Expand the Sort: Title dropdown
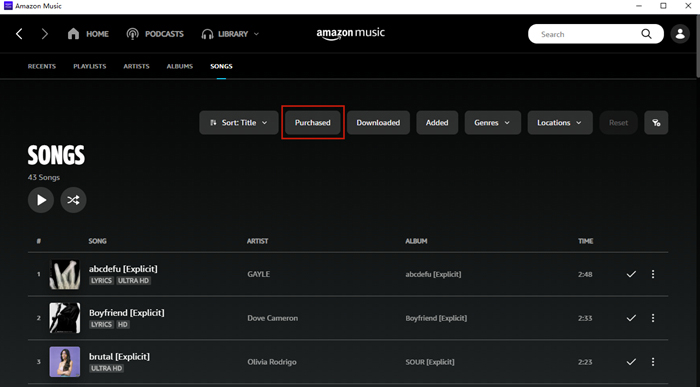This screenshot has width=700, height=387. (239, 123)
